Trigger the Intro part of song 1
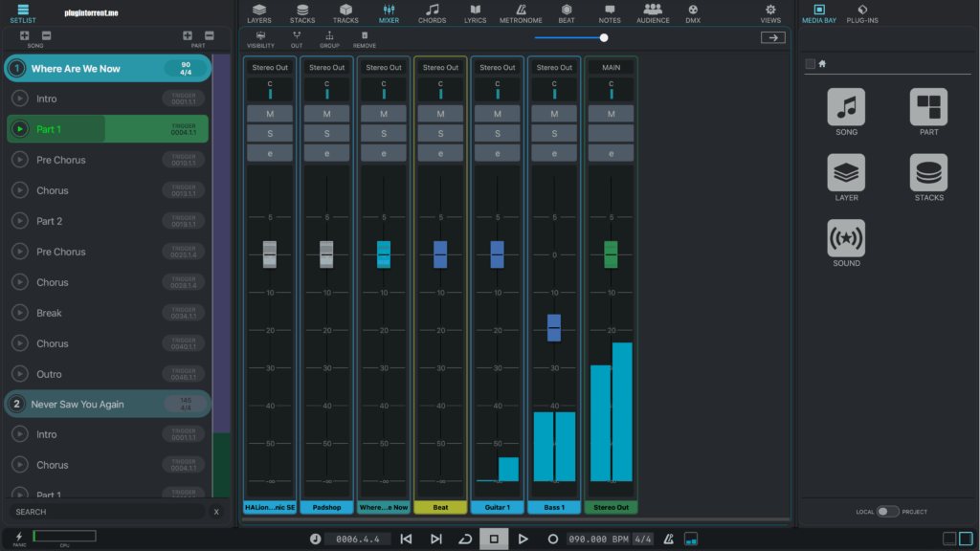This screenshot has width=980, height=551. tap(20, 99)
